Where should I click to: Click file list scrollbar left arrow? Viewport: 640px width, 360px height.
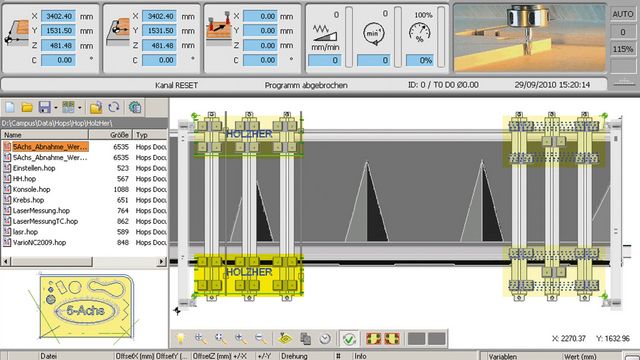[x=6, y=261]
